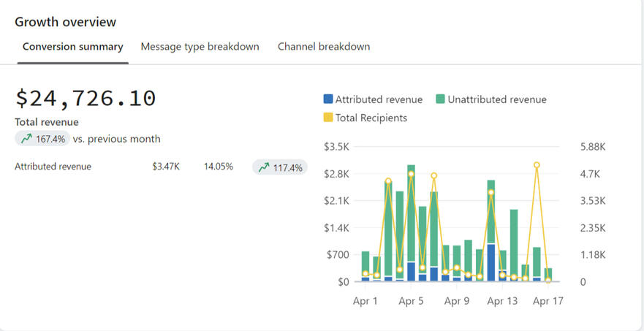The height and width of the screenshot is (331, 644).
Task: Click the 14.05% attributed share value
Action: pos(219,167)
